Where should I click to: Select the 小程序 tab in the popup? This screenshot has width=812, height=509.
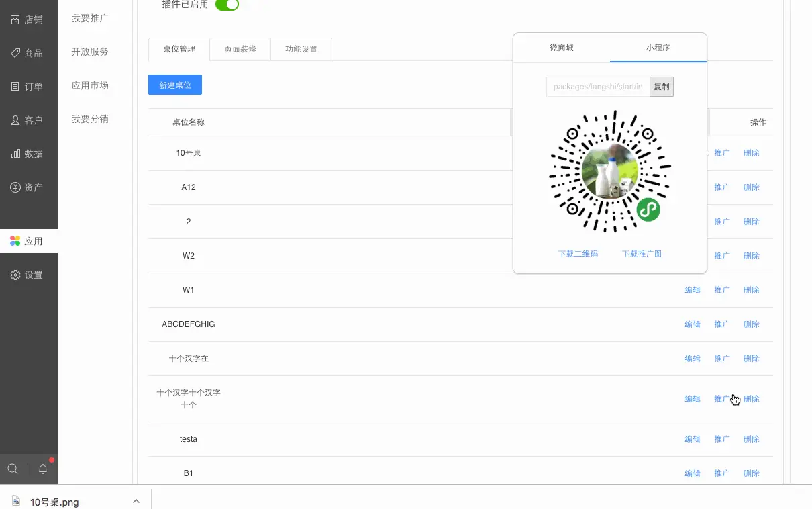(x=658, y=48)
